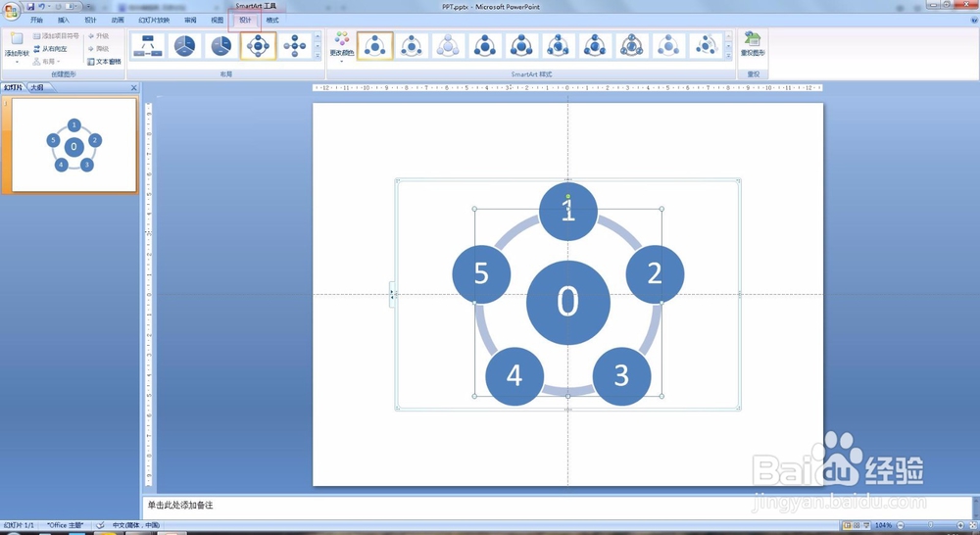Click the circle labeled 5
Viewport: 980px width, 535px height.
(x=481, y=273)
